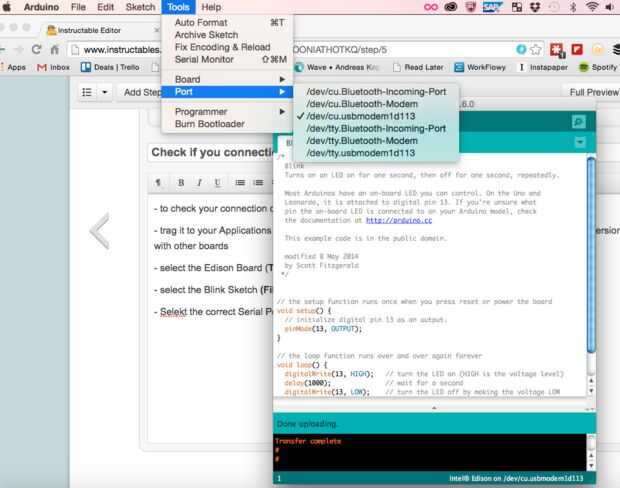Screen dimensions: 620x488
Task: Close the Tools menu in menu bar
Action: (178, 7)
